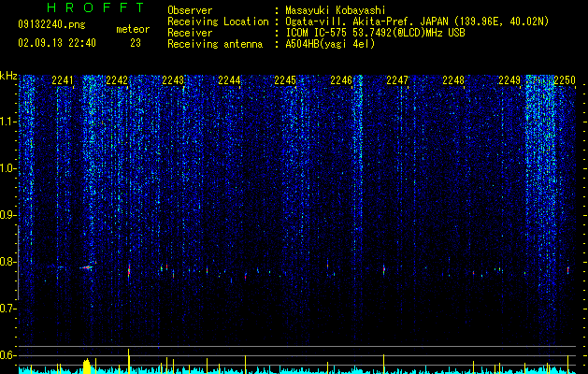Click time marker 2250
588x374 pixels.
pos(565,79)
